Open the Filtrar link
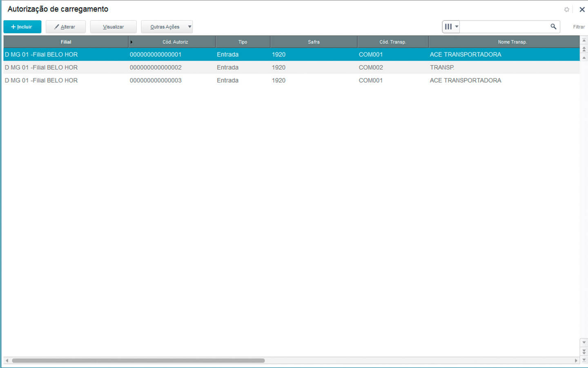Screen dimensions: 588x368 pyautogui.click(x=579, y=27)
